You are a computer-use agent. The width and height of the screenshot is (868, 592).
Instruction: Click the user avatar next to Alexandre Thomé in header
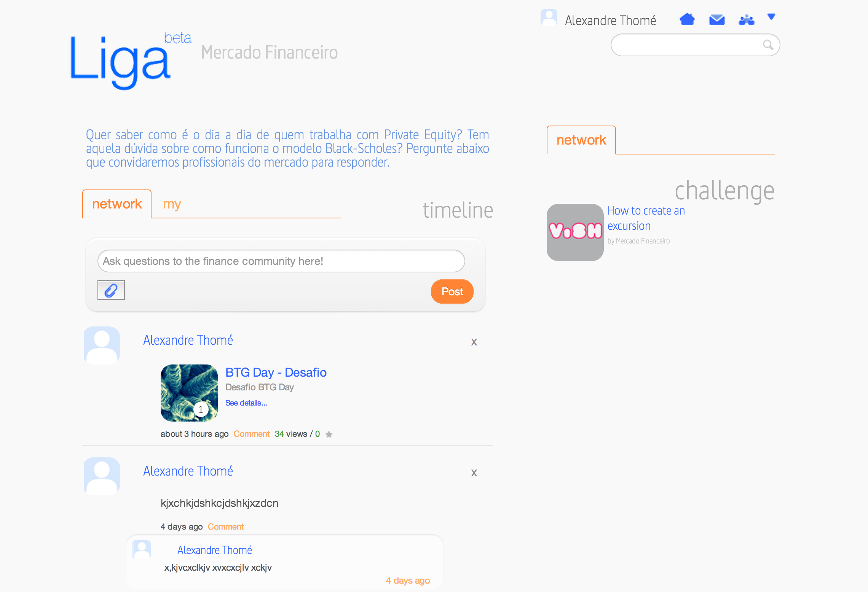point(549,18)
